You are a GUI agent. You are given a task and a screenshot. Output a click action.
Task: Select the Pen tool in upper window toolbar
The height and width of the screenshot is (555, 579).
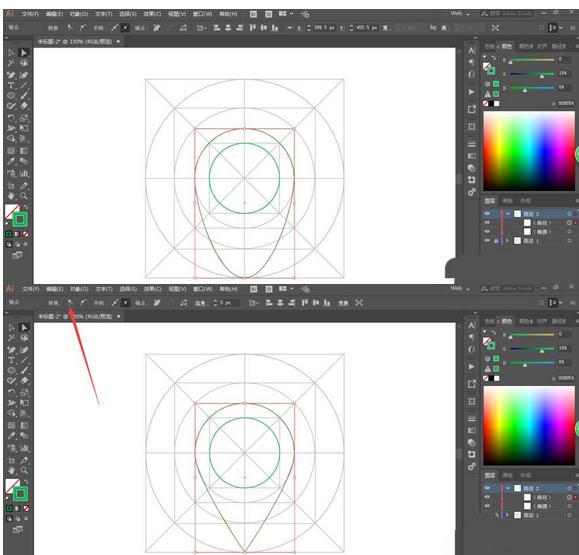click(11, 75)
